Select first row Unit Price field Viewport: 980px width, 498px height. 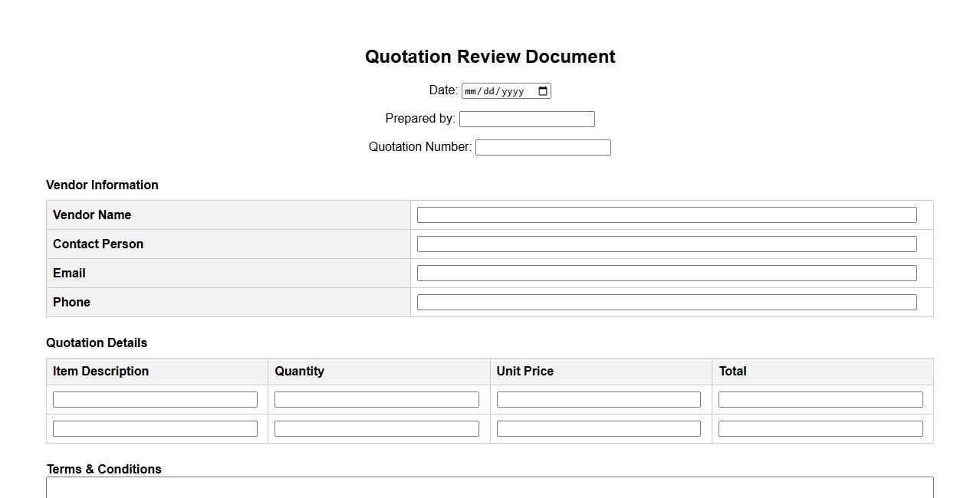tap(598, 400)
